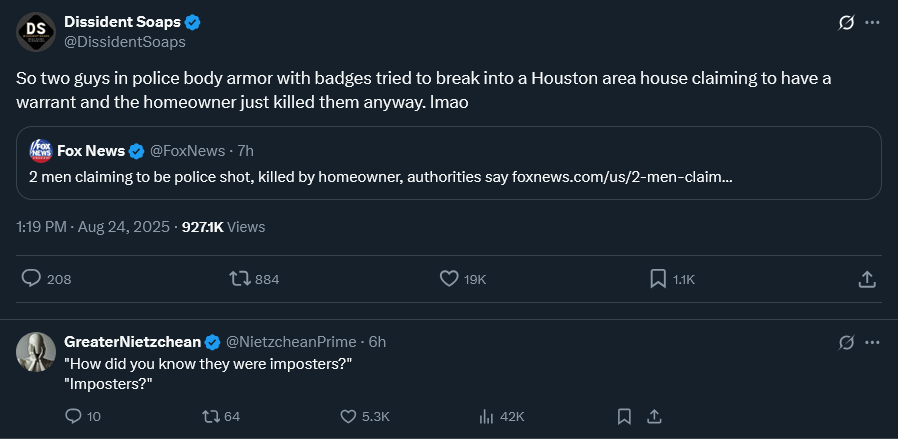Reply to GreaterNietzchean's comment
The height and width of the screenshot is (439, 898).
73,416
